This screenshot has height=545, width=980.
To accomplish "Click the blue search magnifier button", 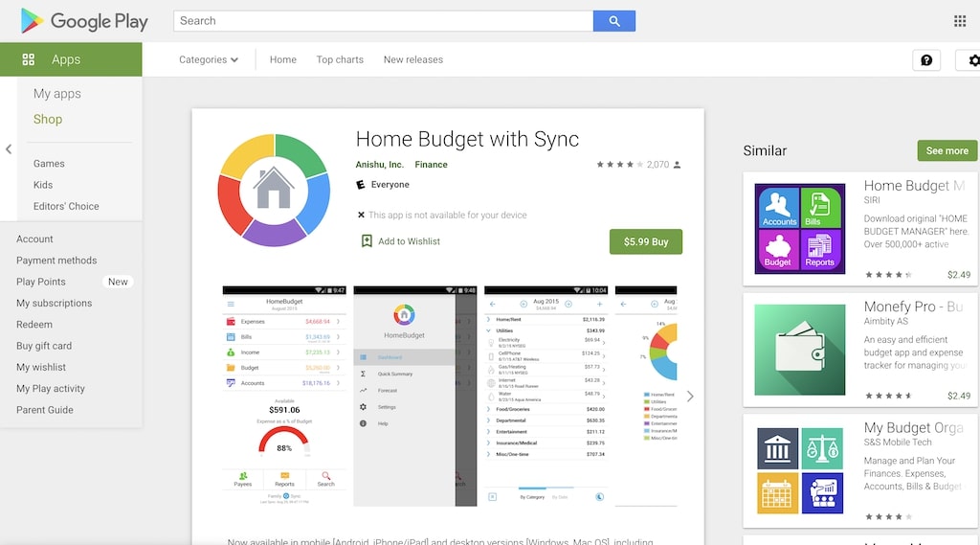I will 614,21.
